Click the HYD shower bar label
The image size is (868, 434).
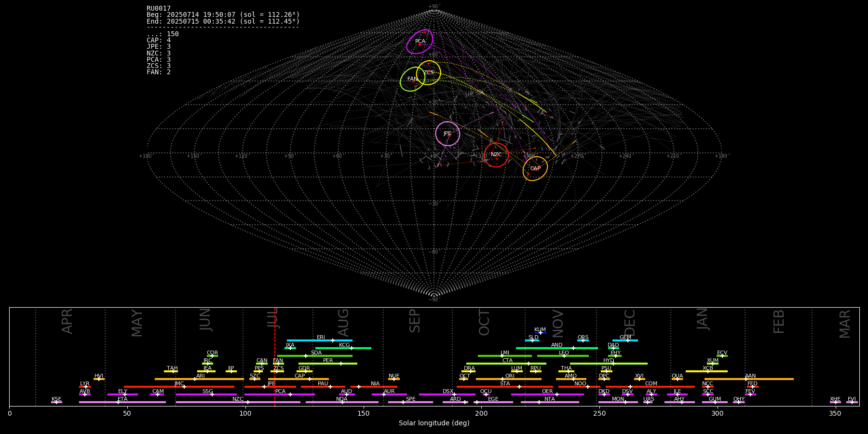coord(609,360)
